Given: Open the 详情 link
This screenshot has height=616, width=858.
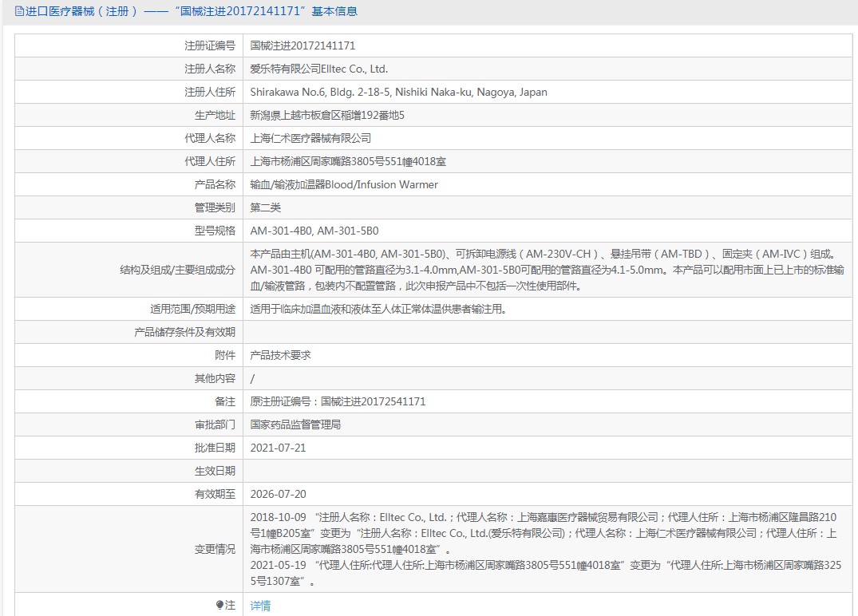Looking at the screenshot, I should pyautogui.click(x=260, y=606).
